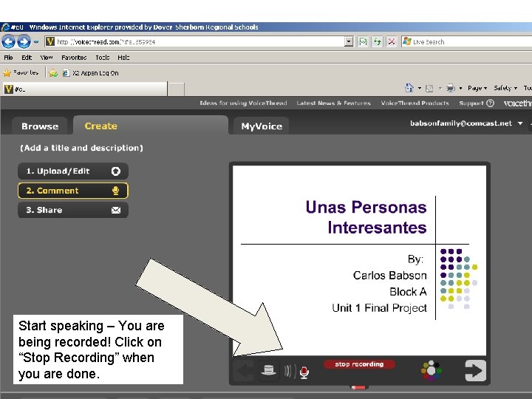Image resolution: width=532 pixels, height=399 pixels.
Task: Switch to the MyVoice tab
Action: pyautogui.click(x=262, y=126)
